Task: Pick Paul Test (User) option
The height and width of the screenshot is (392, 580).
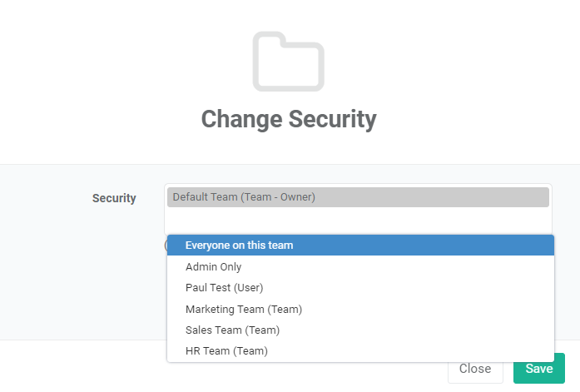Action: [360, 288]
